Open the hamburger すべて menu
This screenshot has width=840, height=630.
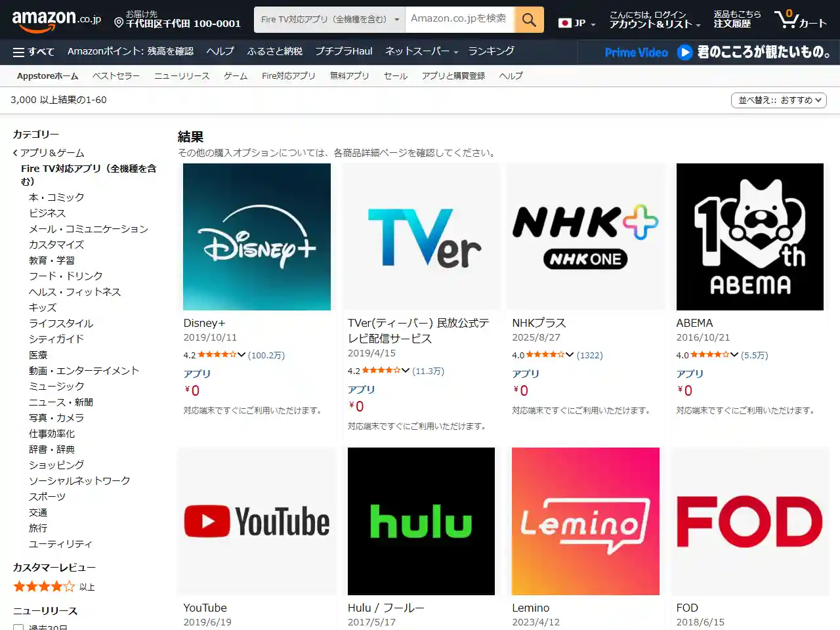33,51
